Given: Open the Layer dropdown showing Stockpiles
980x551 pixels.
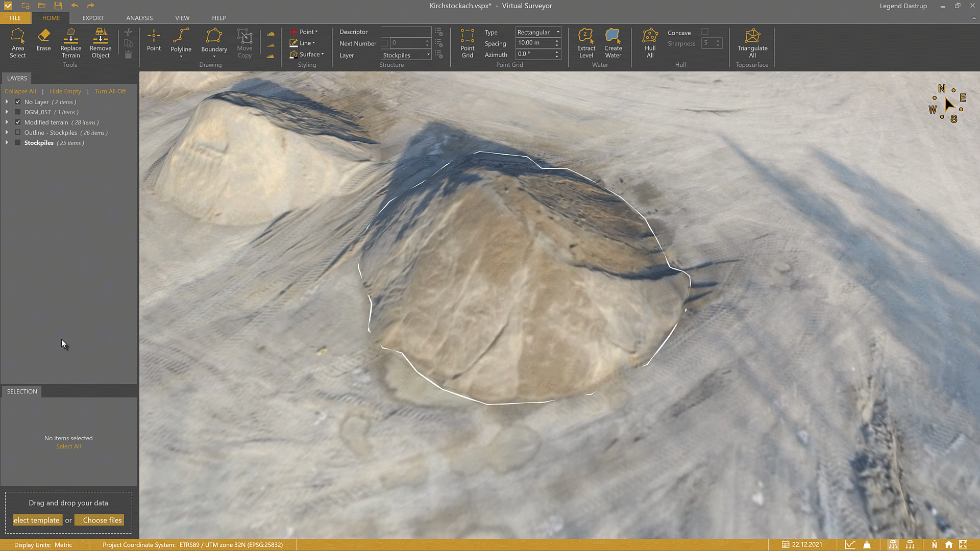Looking at the screenshot, I should [x=428, y=55].
